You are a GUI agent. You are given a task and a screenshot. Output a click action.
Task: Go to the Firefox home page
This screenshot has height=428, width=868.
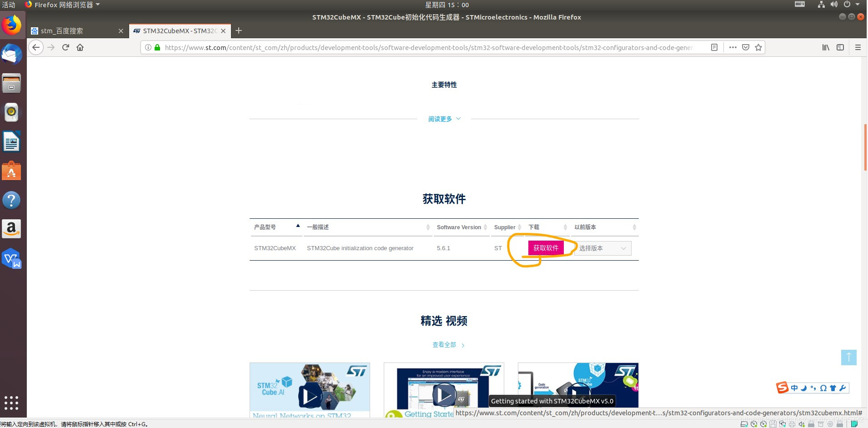[80, 47]
